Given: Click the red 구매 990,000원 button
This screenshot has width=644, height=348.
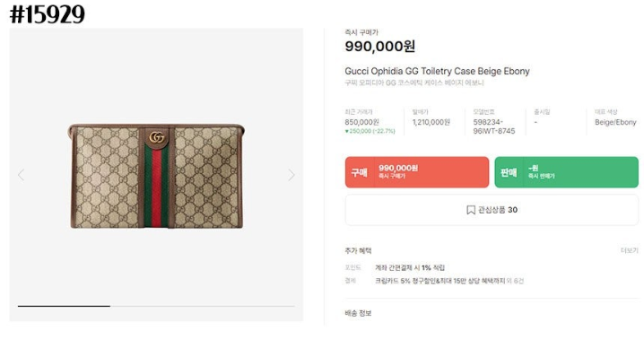Looking at the screenshot, I should point(417,172).
